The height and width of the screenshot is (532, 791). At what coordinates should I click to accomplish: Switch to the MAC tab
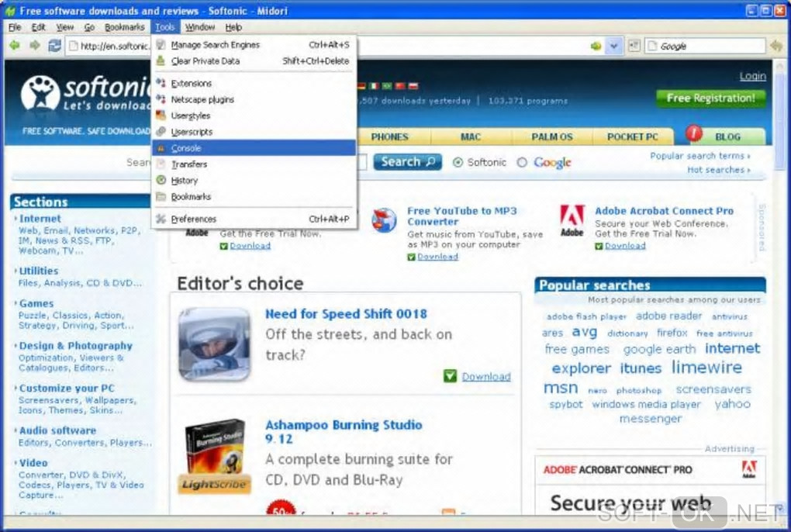[x=471, y=136]
